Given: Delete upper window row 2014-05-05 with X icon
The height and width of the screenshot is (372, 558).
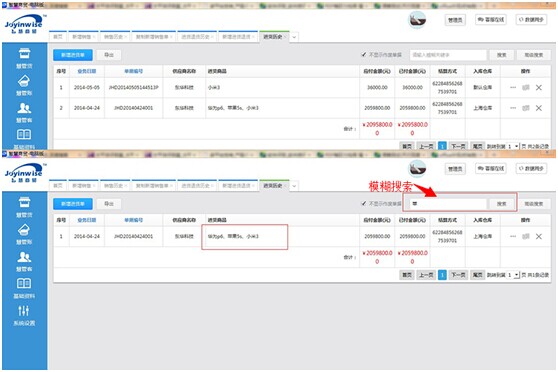Looking at the screenshot, I should coord(539,87).
